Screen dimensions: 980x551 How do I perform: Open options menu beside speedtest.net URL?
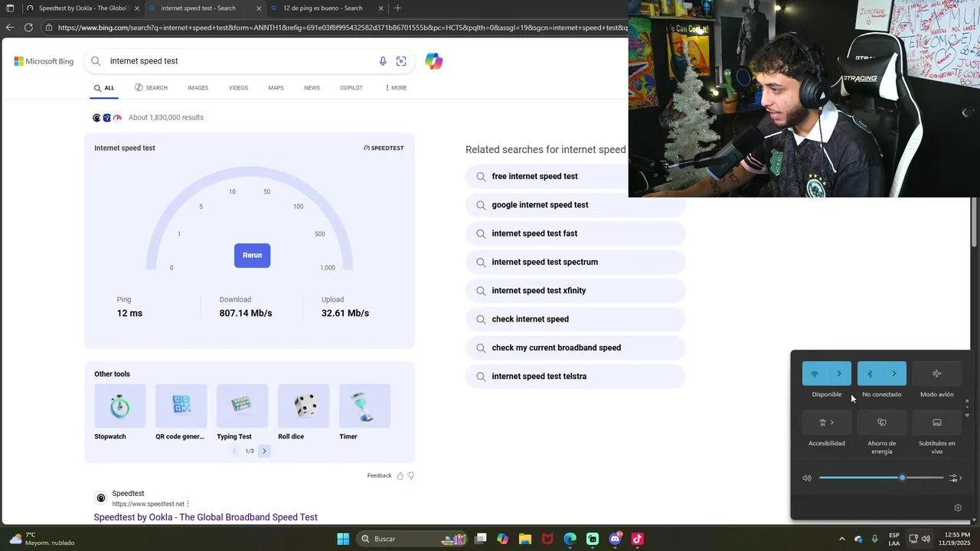tap(188, 504)
